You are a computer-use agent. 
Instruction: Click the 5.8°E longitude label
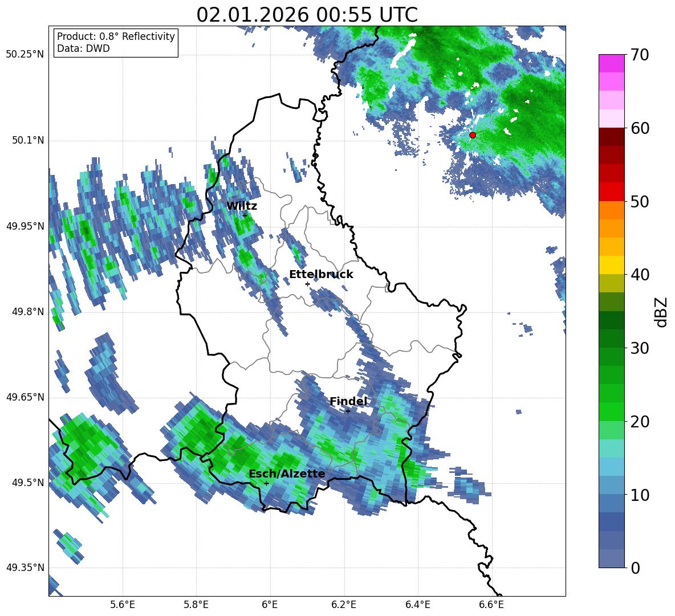[196, 605]
